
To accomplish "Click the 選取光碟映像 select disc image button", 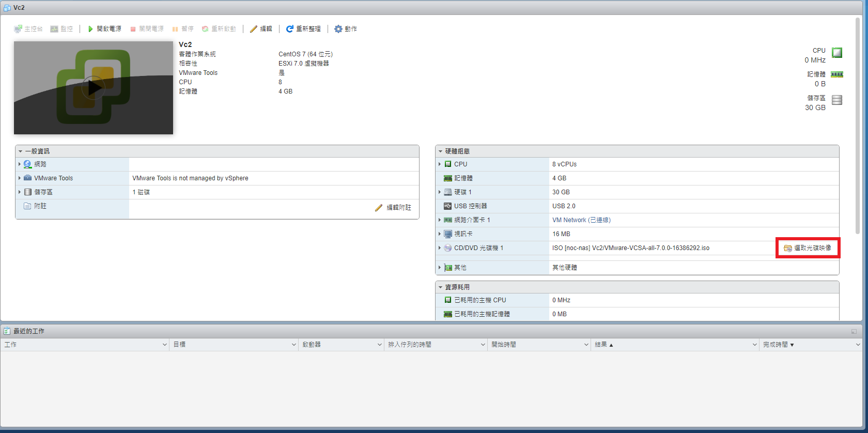I will tap(808, 248).
